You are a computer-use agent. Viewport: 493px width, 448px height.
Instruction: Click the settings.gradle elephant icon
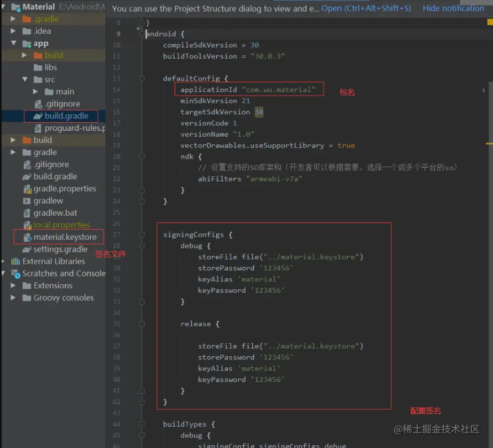(27, 249)
